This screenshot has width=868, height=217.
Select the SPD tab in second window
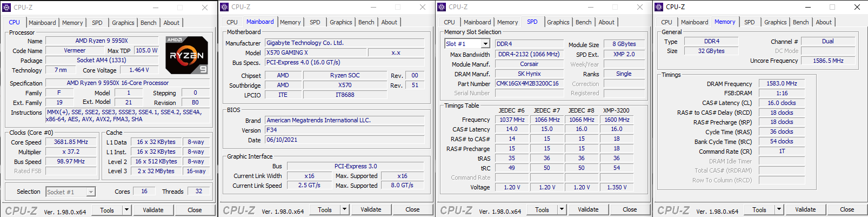click(x=315, y=22)
